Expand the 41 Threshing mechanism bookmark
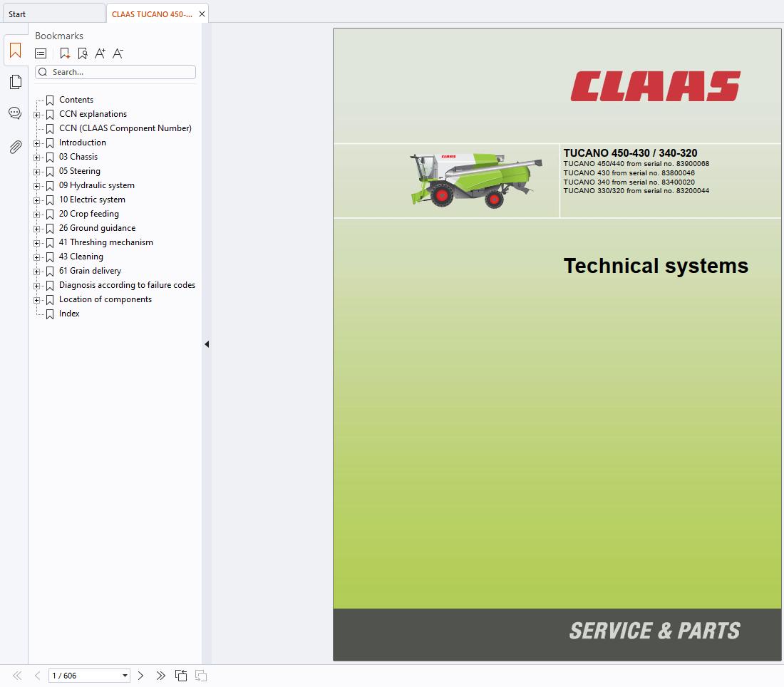This screenshot has height=687, width=784. 36,243
